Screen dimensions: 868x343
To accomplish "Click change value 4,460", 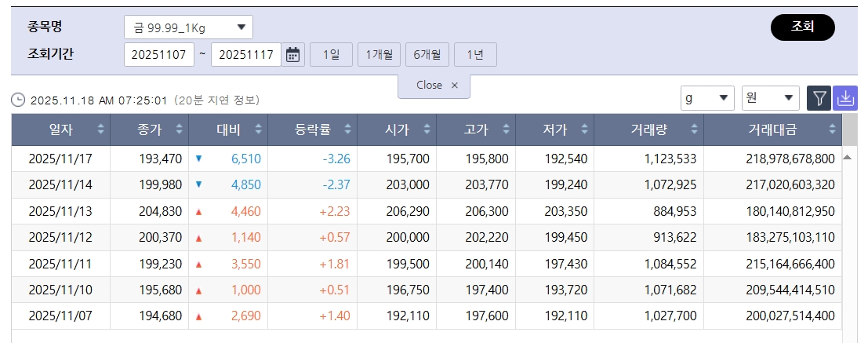I will [x=246, y=211].
